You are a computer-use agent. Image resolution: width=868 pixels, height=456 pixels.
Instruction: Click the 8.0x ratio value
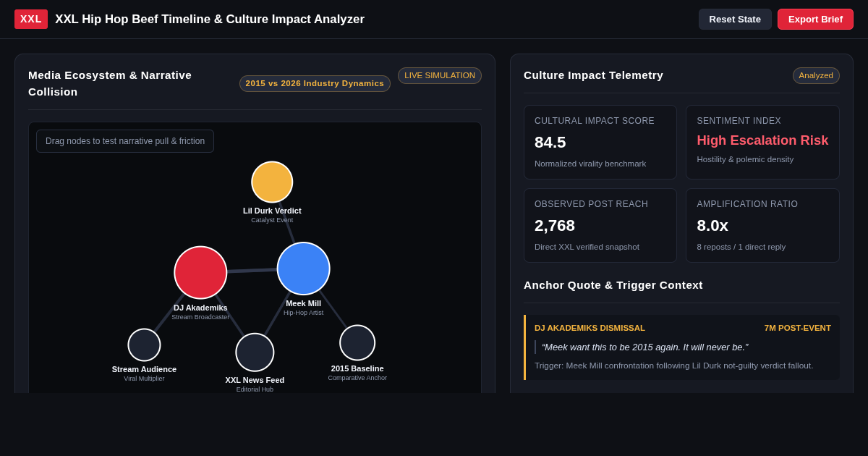pyautogui.click(x=712, y=226)
